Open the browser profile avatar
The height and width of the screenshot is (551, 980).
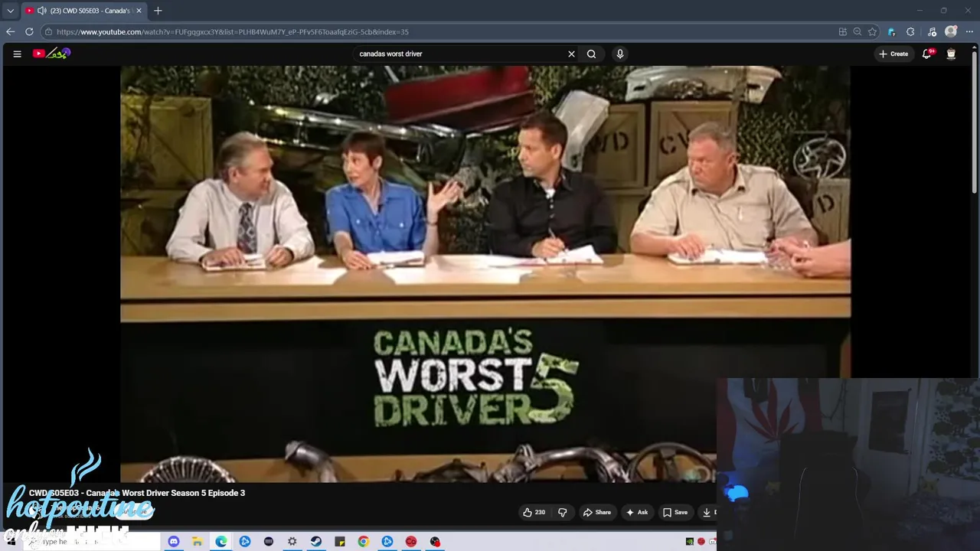click(x=951, y=31)
